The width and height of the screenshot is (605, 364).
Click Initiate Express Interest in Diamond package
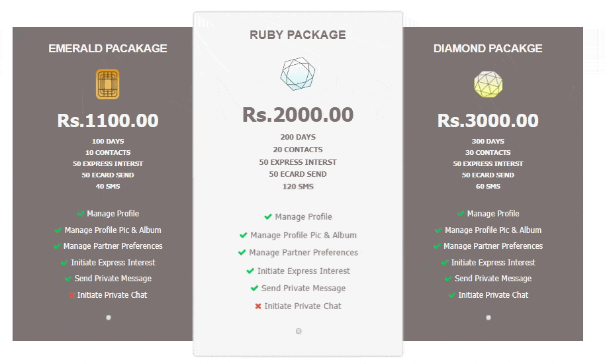[493, 263]
